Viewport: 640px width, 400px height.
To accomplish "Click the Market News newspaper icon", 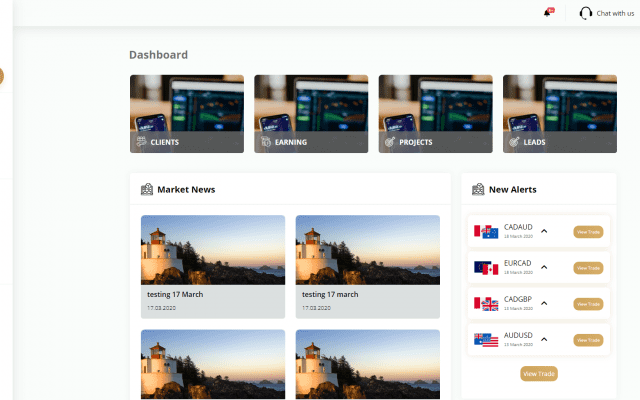I will click(147, 189).
